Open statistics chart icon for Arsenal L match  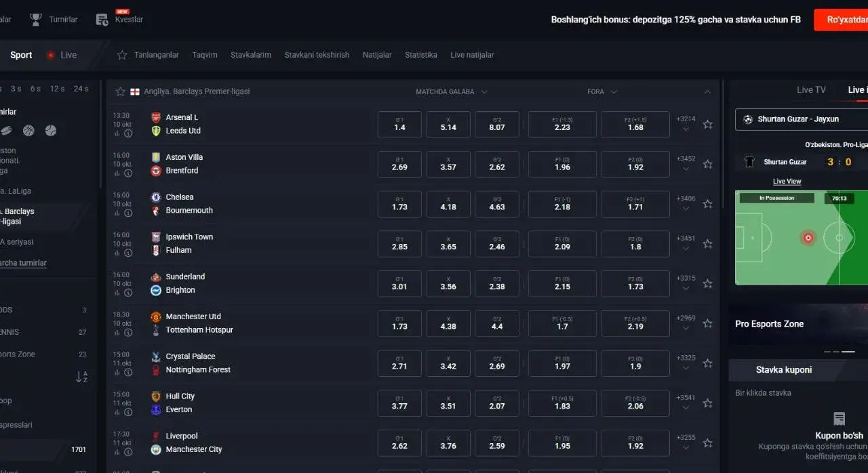pyautogui.click(x=117, y=133)
